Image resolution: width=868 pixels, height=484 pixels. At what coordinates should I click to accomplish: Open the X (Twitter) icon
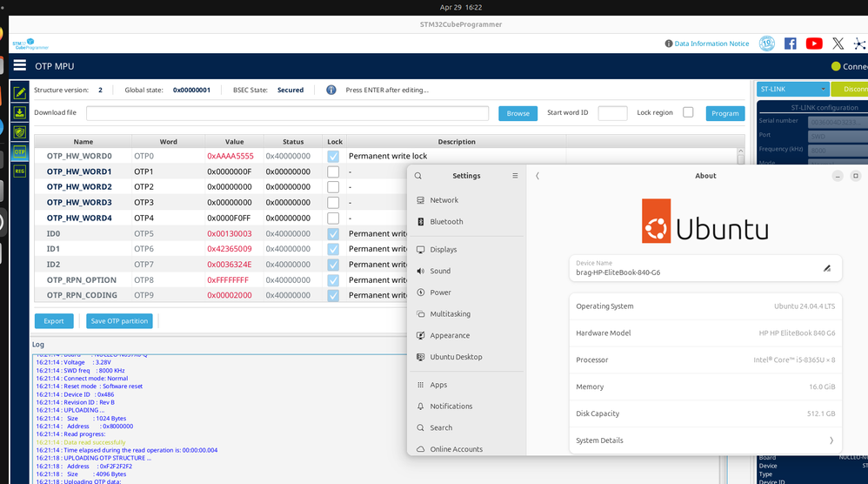838,44
